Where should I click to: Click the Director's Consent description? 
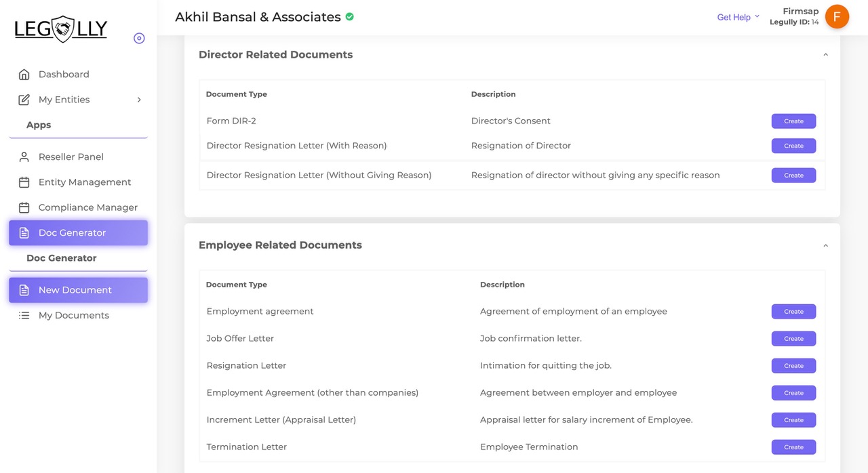point(511,121)
